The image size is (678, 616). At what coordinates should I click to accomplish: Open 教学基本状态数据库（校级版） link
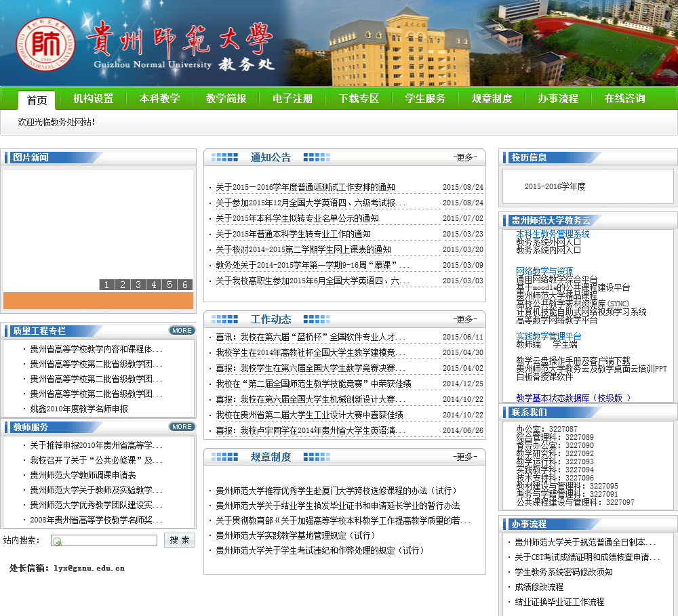point(574,398)
